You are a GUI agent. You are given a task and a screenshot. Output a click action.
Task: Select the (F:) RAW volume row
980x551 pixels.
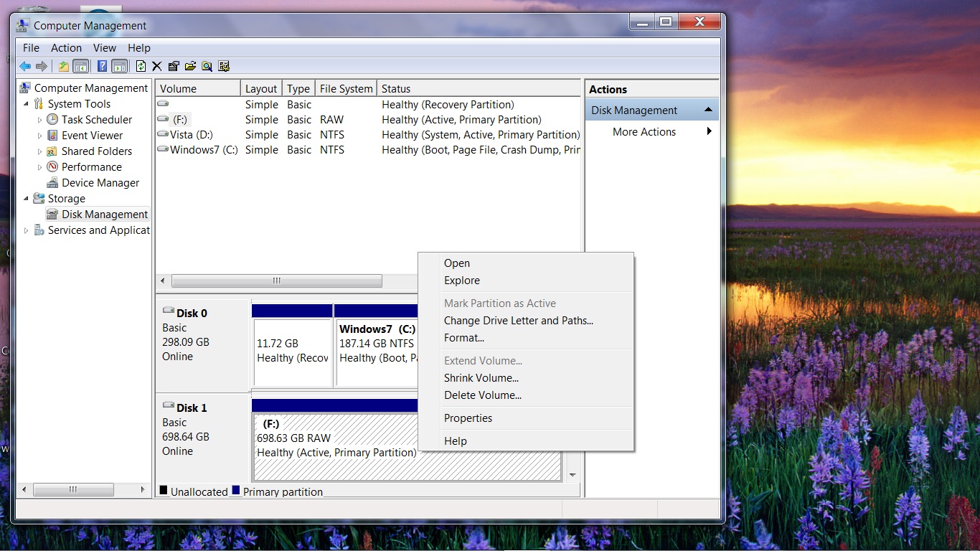tap(368, 120)
